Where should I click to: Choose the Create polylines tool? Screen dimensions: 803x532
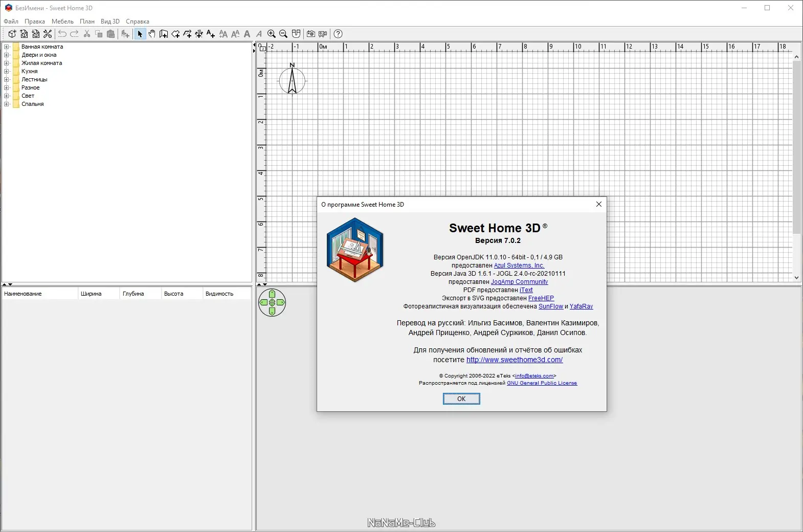coord(187,34)
